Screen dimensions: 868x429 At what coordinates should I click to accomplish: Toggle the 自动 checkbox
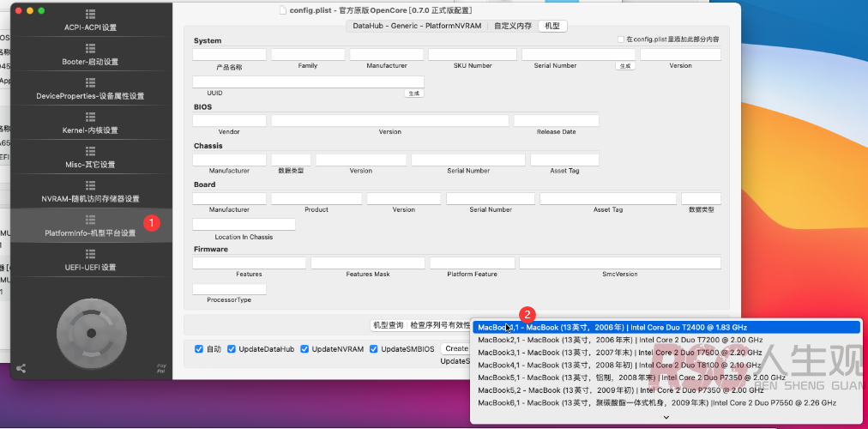199,348
